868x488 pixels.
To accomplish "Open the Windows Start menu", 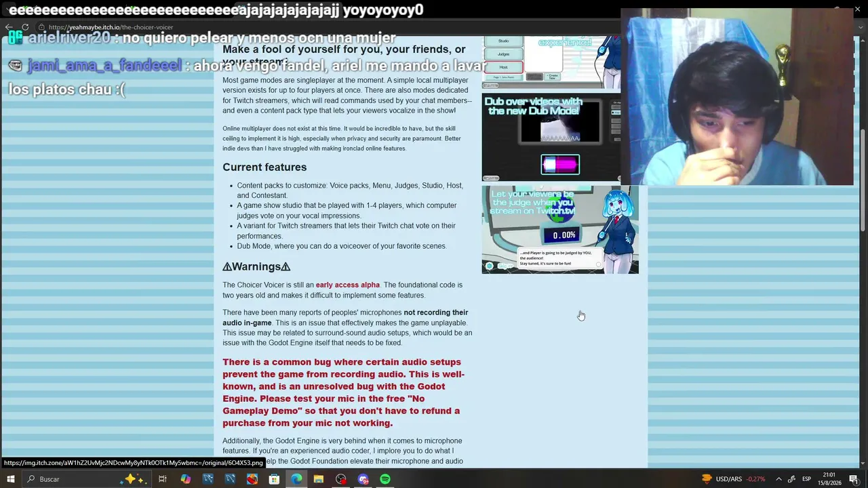I will pos(11,479).
